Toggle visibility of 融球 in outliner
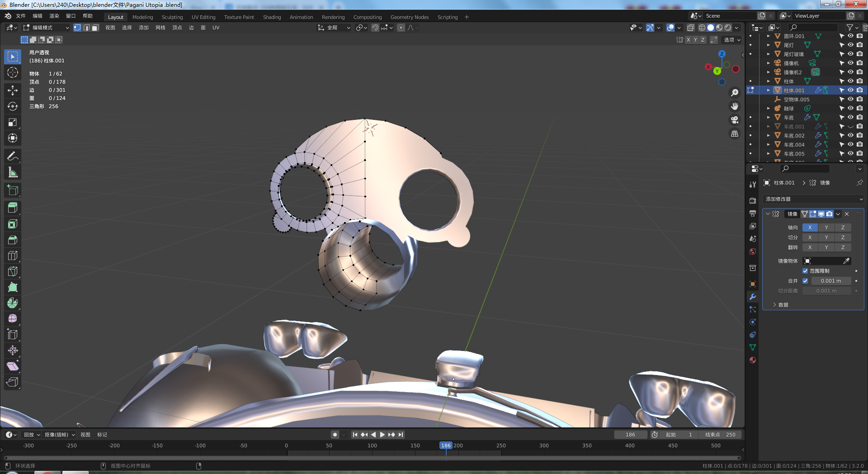The width and height of the screenshot is (868, 474). tap(850, 109)
